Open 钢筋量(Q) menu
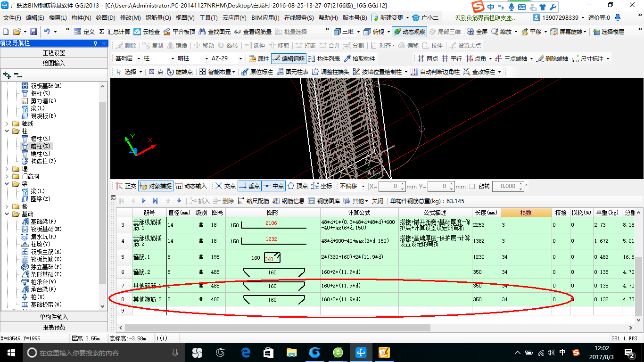Screen dimensions: 644x362 (158, 18)
